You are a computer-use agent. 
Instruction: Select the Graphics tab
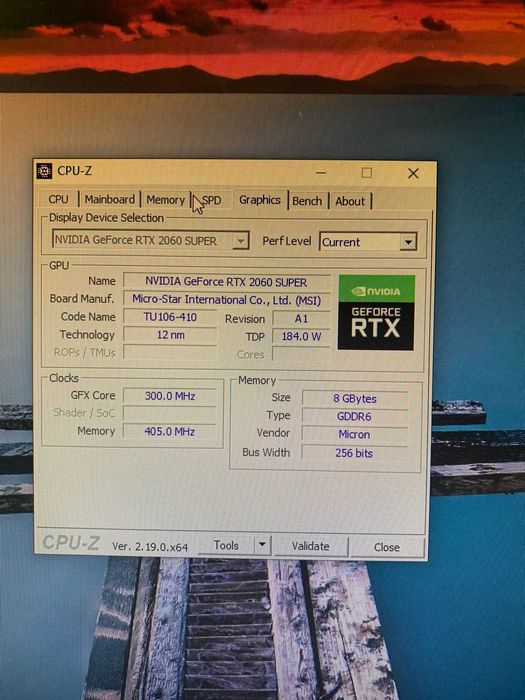click(260, 200)
